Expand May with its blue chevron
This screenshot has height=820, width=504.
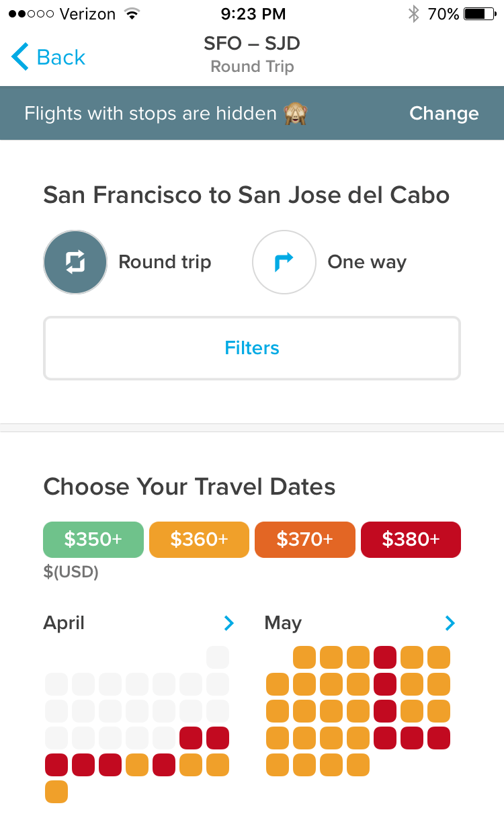(x=450, y=623)
